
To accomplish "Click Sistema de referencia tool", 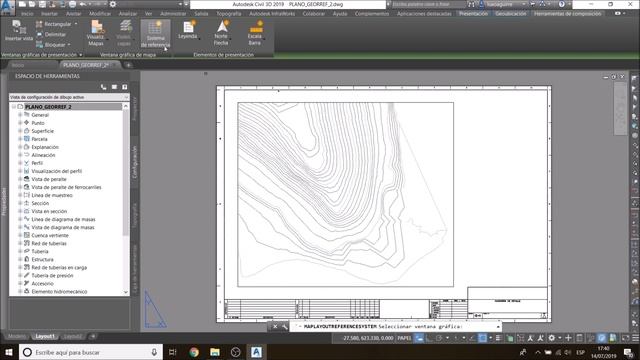I will pos(155,34).
